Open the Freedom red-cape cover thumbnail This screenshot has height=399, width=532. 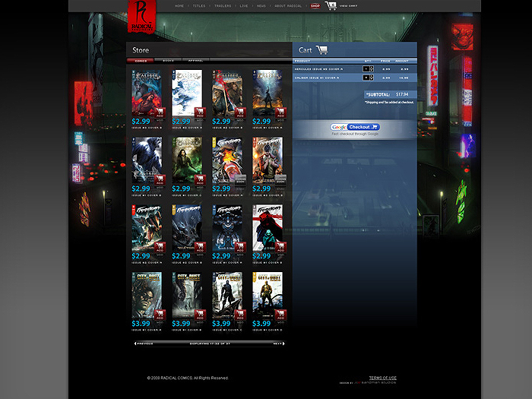click(x=268, y=228)
